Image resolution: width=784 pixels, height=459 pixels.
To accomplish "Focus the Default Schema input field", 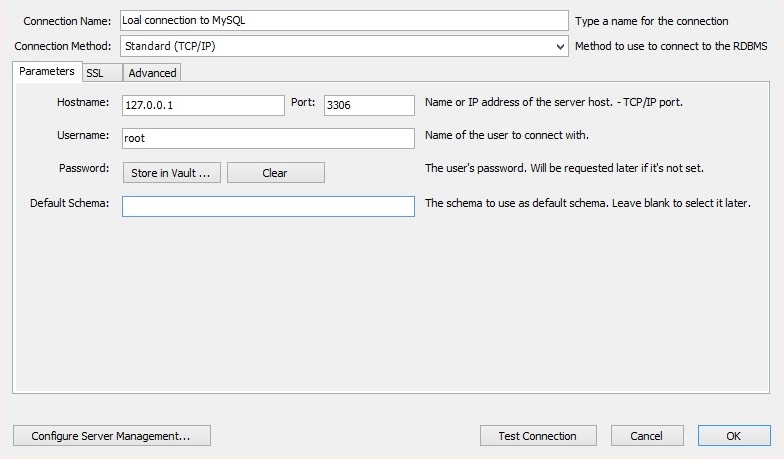I will 268,206.
